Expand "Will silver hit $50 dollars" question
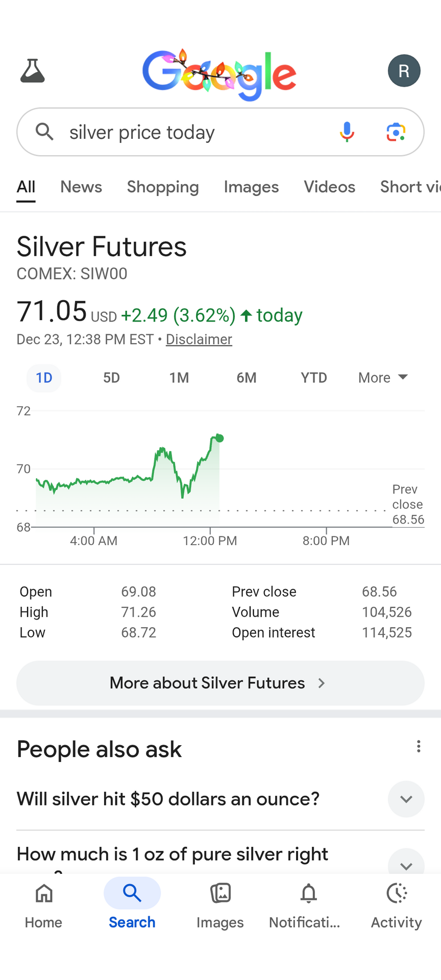441x980 pixels. tap(406, 799)
